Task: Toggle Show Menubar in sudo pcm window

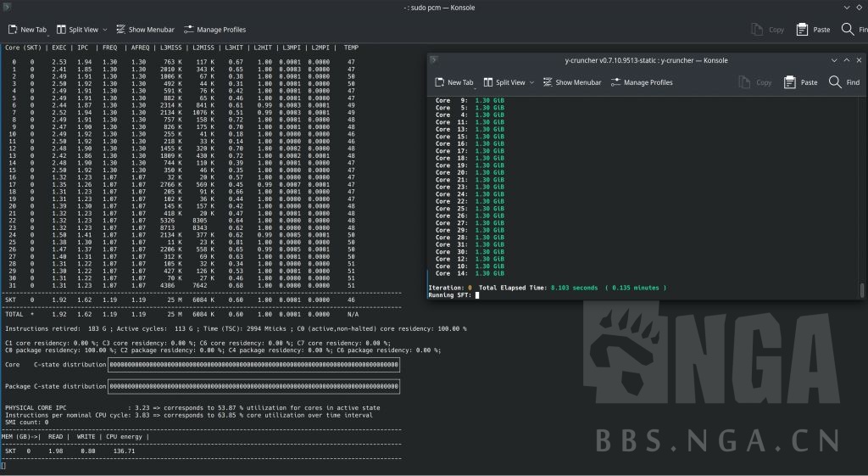Action: click(x=121, y=30)
